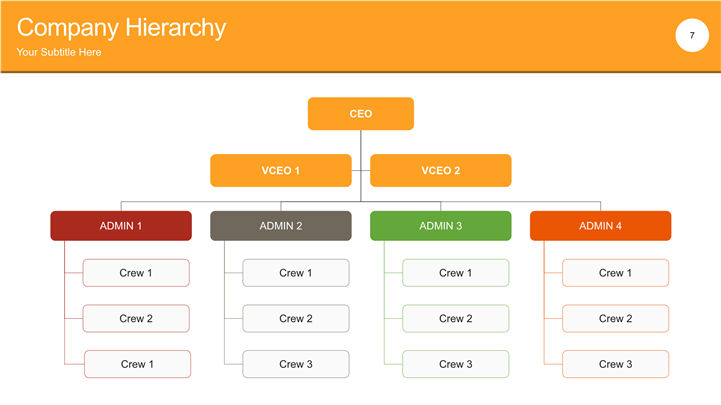The image size is (721, 405).
Task: Click Crew 3 under ADMIN 3
Action: [x=456, y=364]
